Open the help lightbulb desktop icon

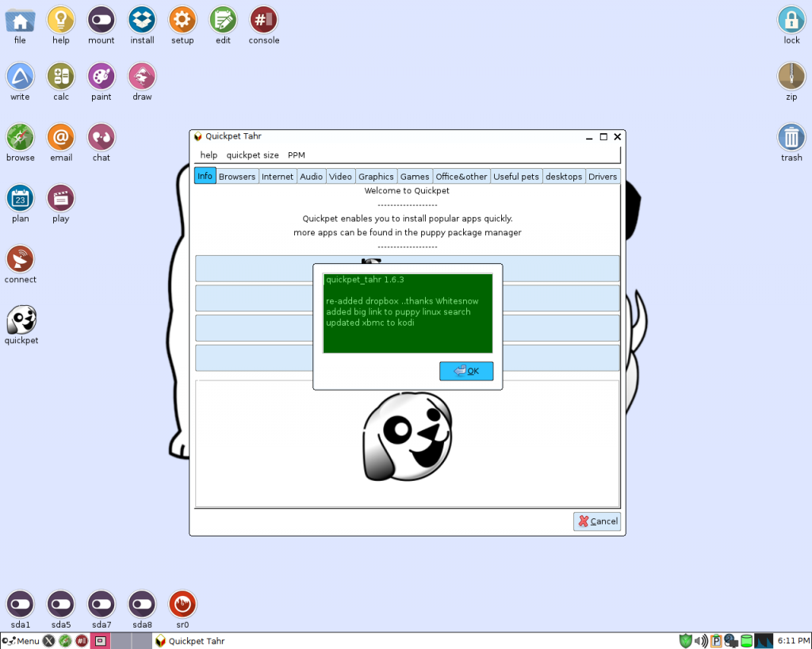(61, 20)
